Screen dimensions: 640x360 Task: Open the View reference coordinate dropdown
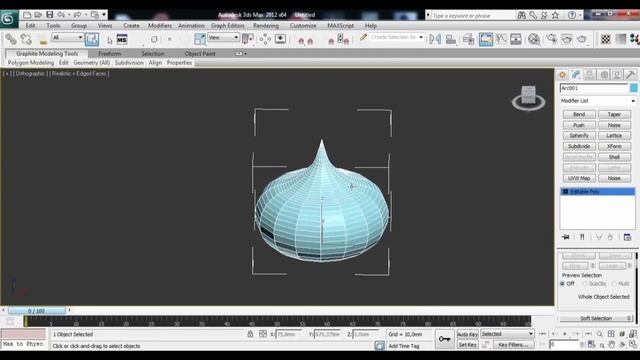223,37
